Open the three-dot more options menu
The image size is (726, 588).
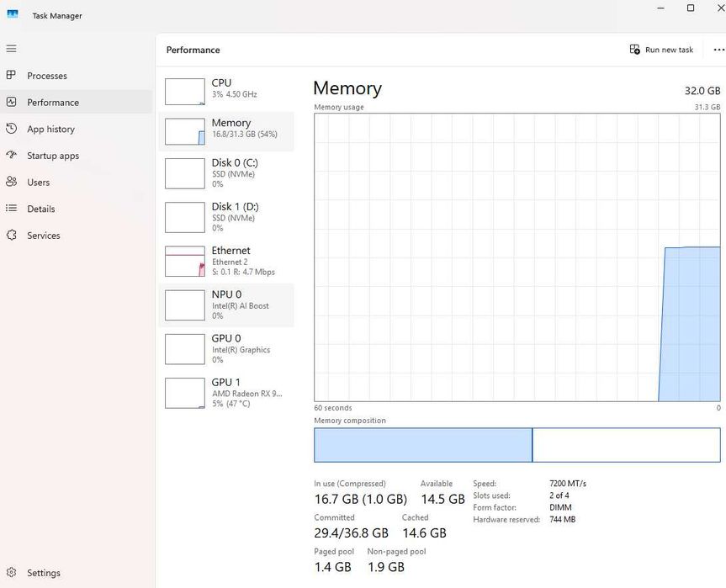tap(718, 50)
